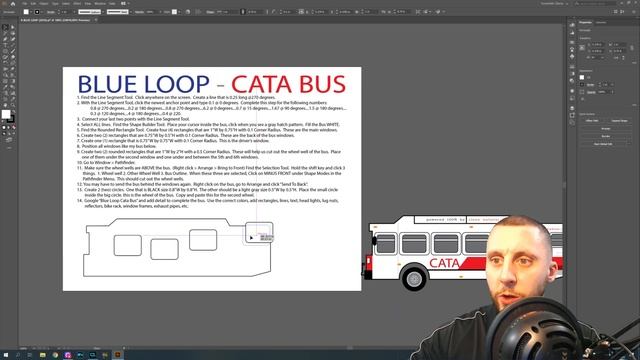The image size is (640, 360).
Task: Select the Pen tool
Action: (x=5, y=39)
